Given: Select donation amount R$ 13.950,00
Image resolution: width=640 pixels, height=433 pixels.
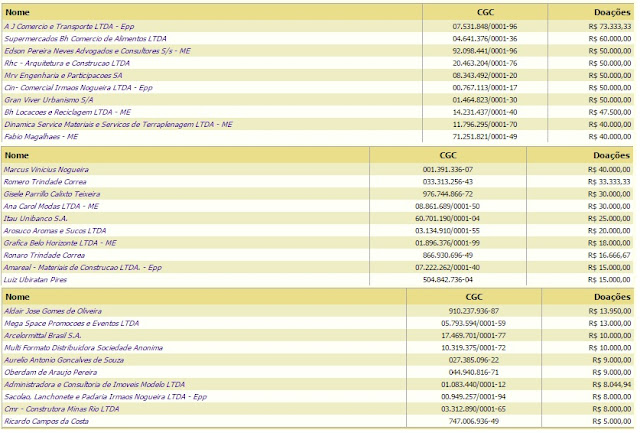Looking at the screenshot, I should coord(610,311).
